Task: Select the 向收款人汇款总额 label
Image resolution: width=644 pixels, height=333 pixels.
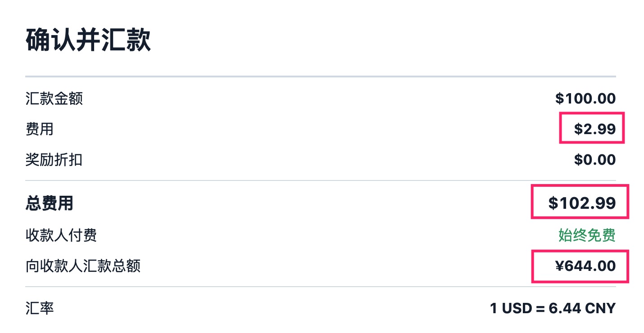Action: 83,266
